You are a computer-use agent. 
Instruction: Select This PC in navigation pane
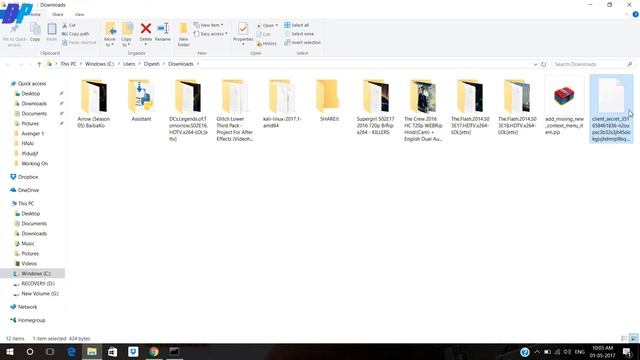(x=26, y=203)
